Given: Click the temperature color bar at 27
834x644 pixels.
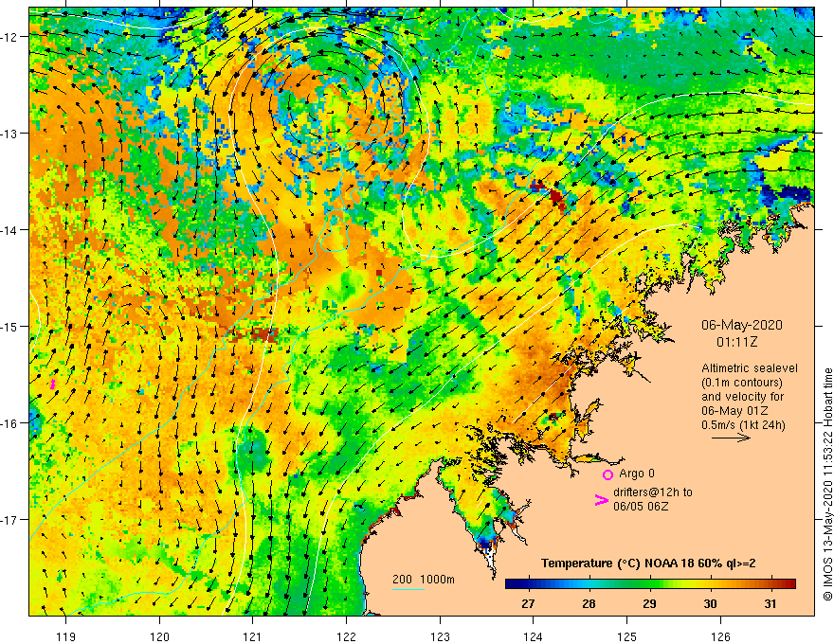Looking at the screenshot, I should (x=528, y=584).
